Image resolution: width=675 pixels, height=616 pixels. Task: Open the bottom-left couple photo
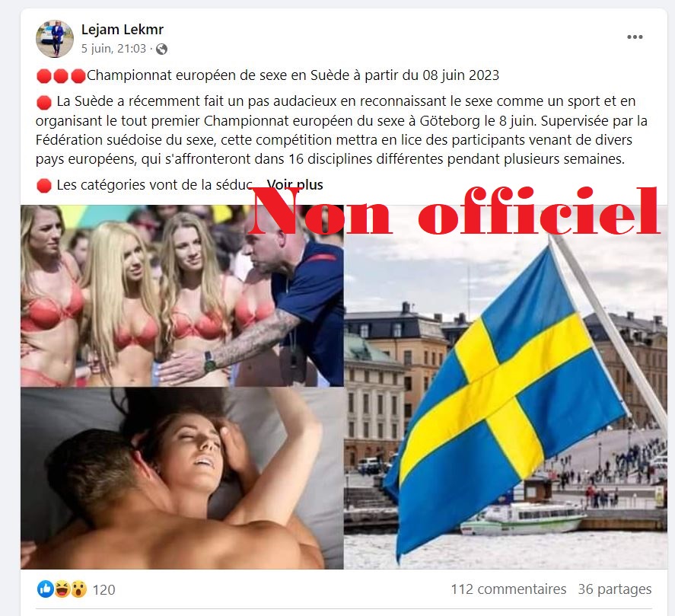click(x=182, y=478)
